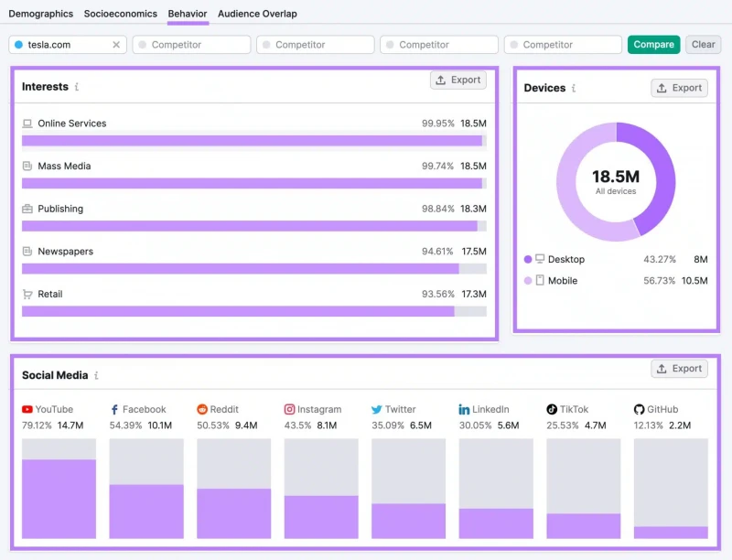Switch to the Socioeconomics tab

pos(121,14)
